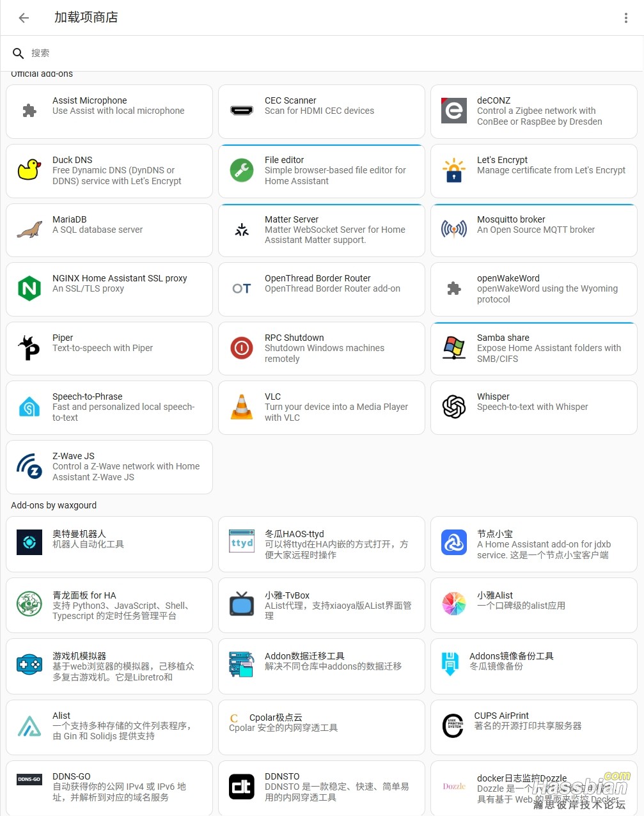Open the Samba share add-on title

pos(503,338)
